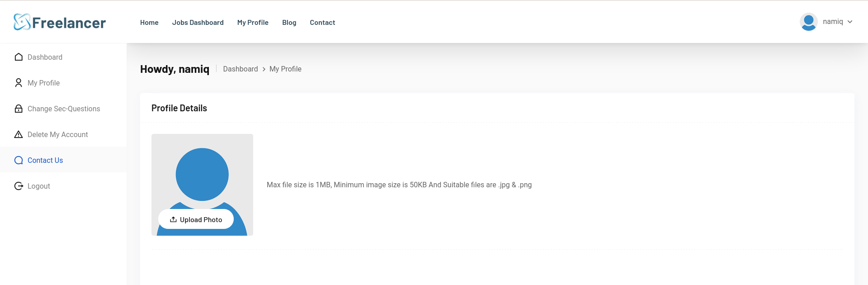Click the Upload Photo button
Screen dimensions: 868x285
tap(196, 219)
